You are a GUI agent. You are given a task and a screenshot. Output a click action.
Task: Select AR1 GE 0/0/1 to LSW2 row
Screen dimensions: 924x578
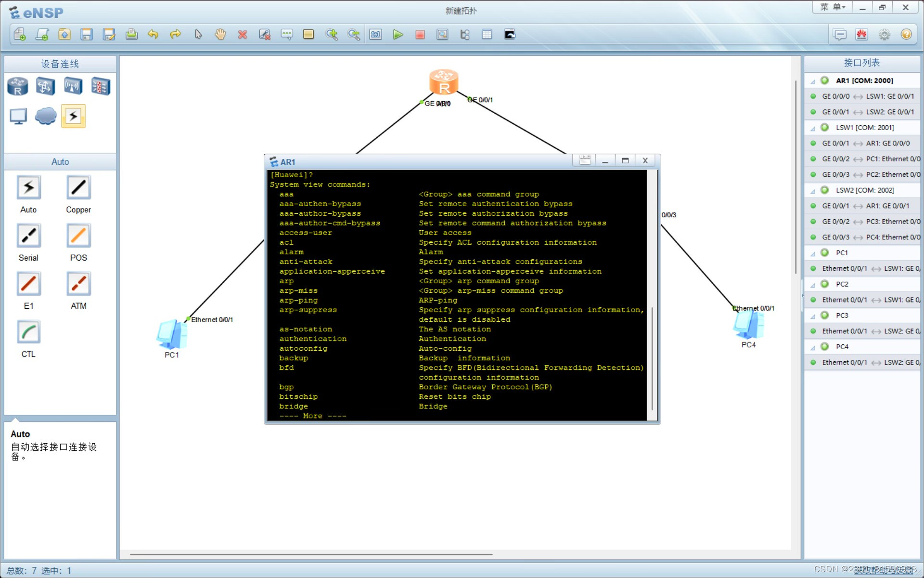(x=862, y=112)
